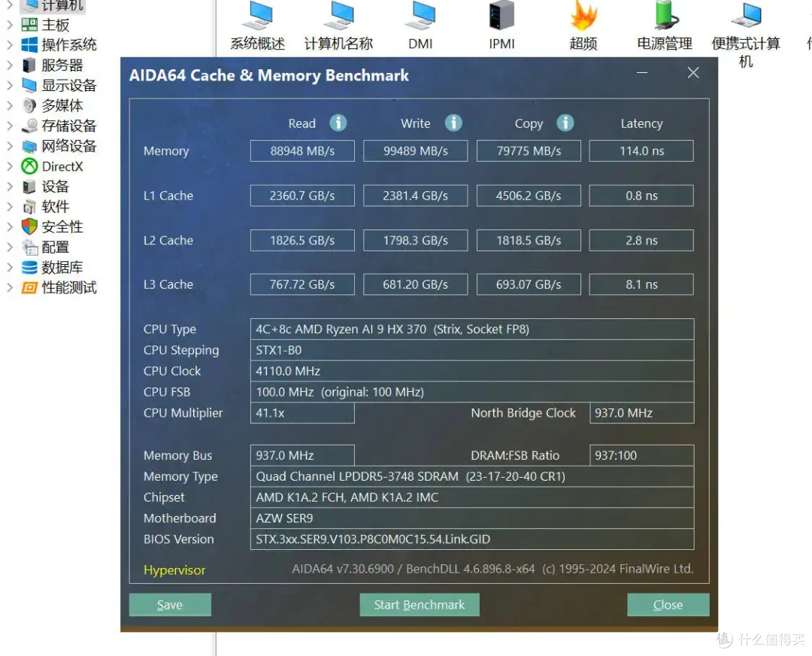The image size is (812, 656).
Task: Expand the 软件 tree node
Action: pyautogui.click(x=9, y=207)
